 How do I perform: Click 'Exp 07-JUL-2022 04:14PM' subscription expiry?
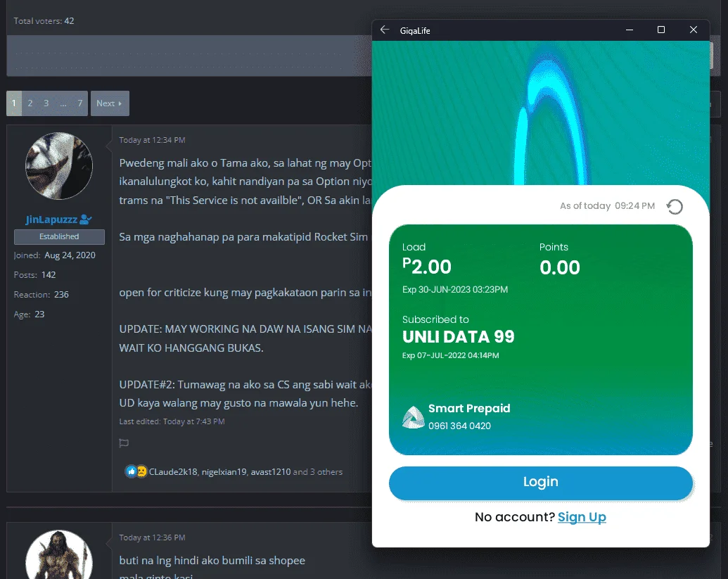pyautogui.click(x=450, y=355)
